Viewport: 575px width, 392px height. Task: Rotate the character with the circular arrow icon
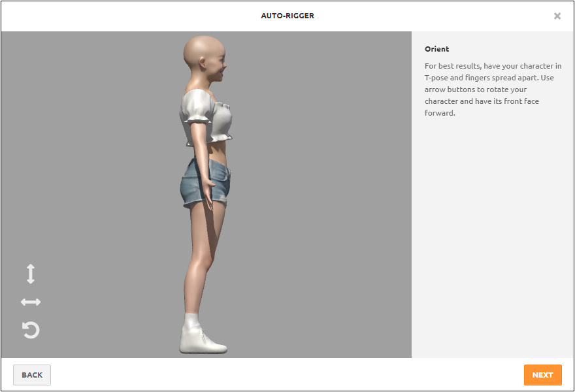[31, 330]
